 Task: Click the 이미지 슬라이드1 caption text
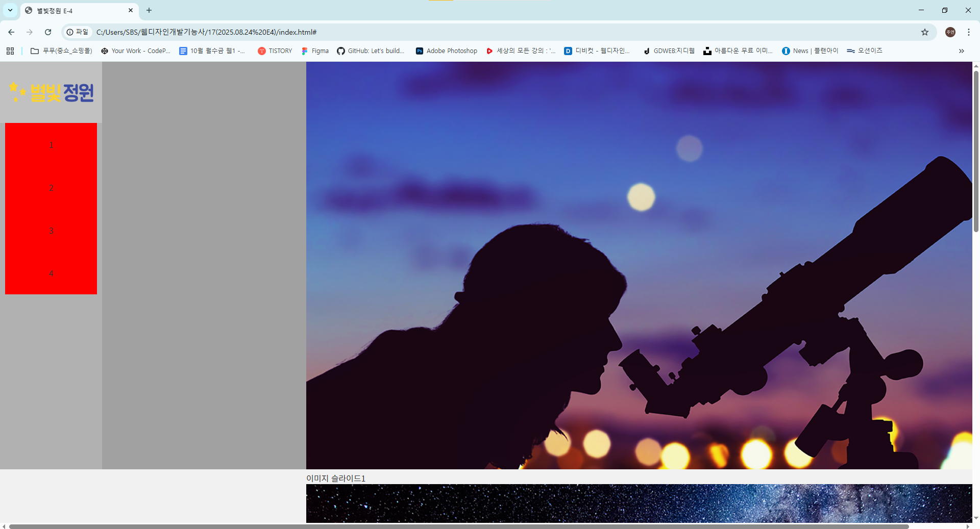[336, 478]
